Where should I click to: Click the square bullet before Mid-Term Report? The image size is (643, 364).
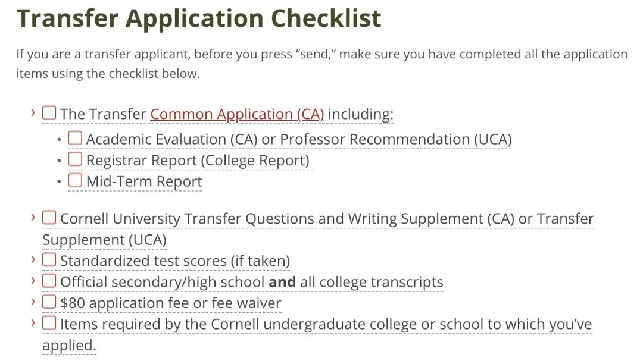coord(59,181)
